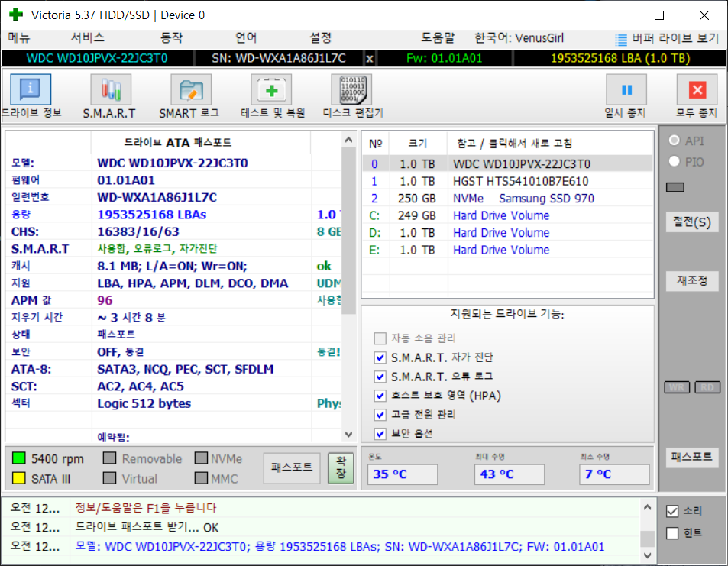Viewport: 728px width, 566px height.
Task: Click the green 5400 rpm indicator
Action: pyautogui.click(x=18, y=458)
